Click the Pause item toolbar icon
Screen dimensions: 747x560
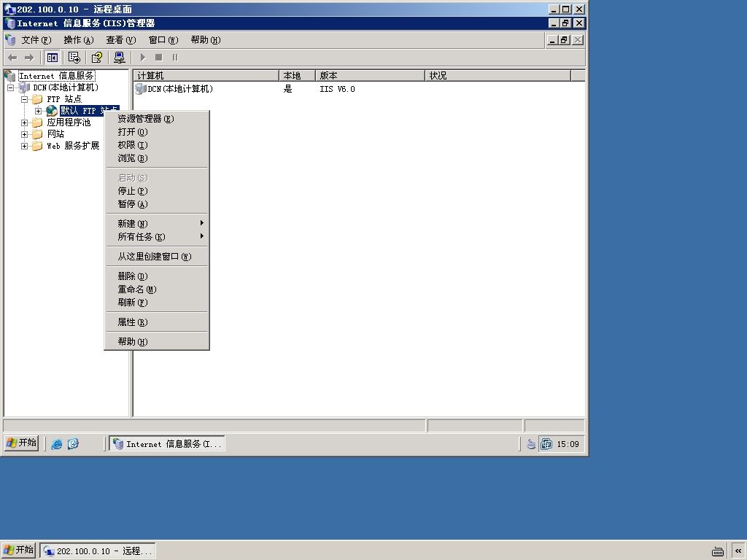tap(175, 58)
